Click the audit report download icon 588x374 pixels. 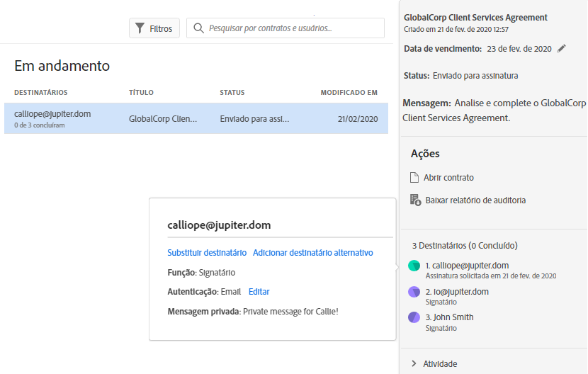tap(415, 200)
